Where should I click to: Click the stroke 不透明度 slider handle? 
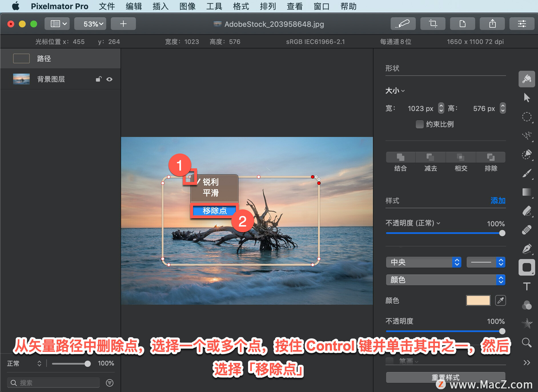coord(502,331)
